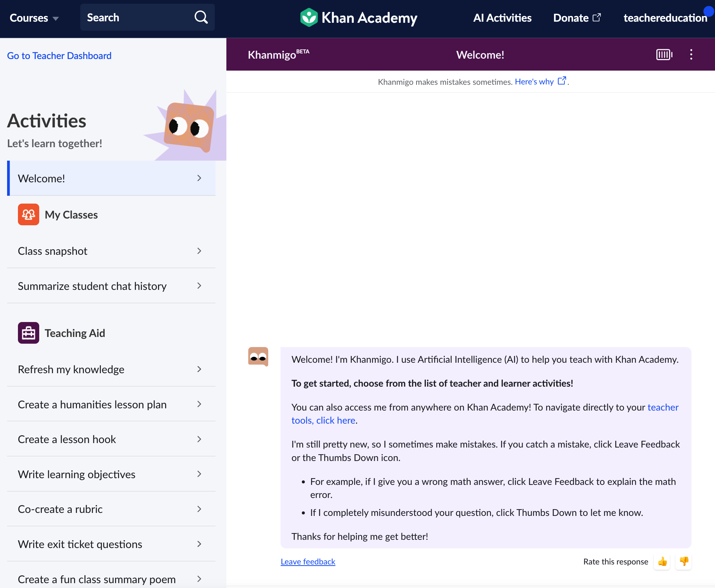Select Create a humanities lesson plan
The width and height of the screenshot is (715, 588).
(x=111, y=404)
